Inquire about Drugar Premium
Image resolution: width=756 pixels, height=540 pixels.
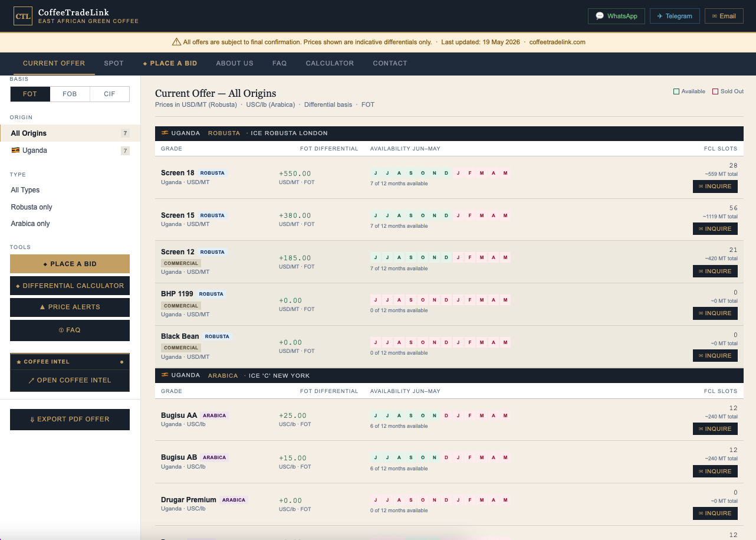(x=715, y=513)
